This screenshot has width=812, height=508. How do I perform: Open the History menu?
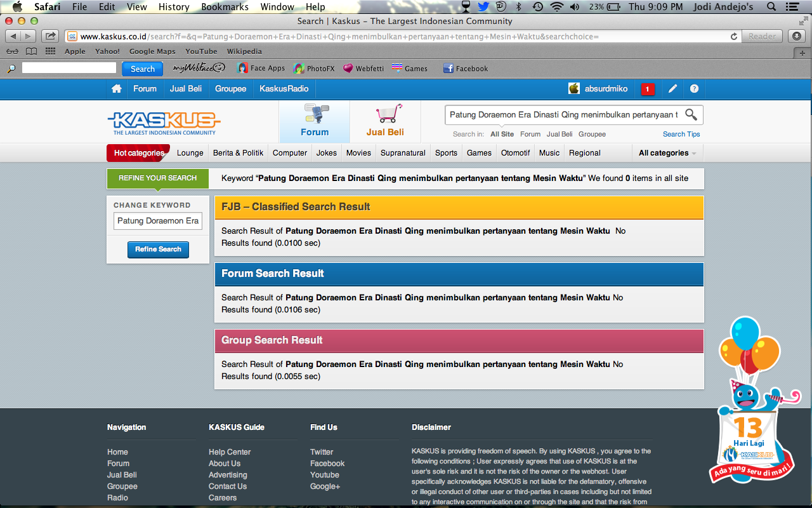pos(174,7)
